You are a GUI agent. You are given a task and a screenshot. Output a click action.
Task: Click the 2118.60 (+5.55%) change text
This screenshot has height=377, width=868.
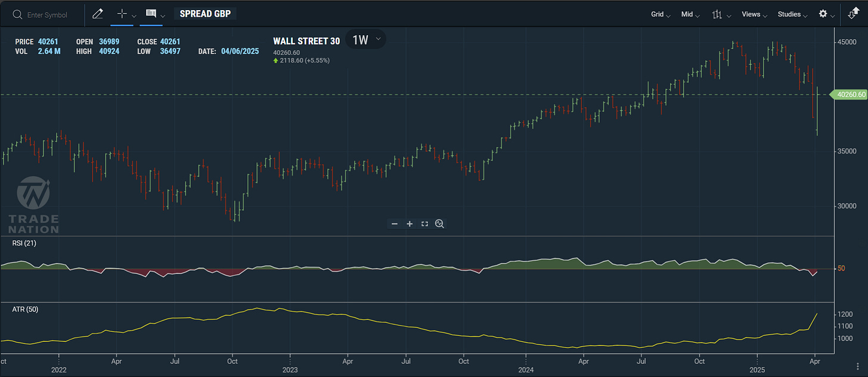click(305, 61)
